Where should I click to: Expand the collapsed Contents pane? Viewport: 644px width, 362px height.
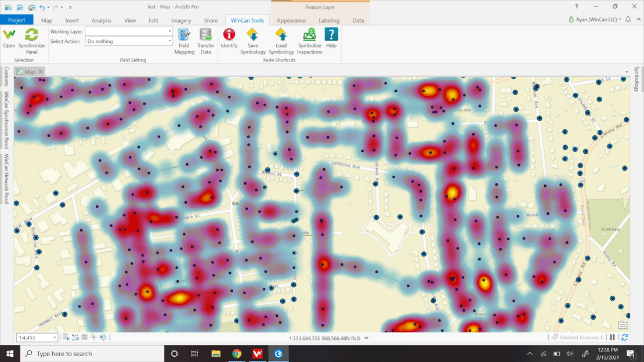click(6, 77)
